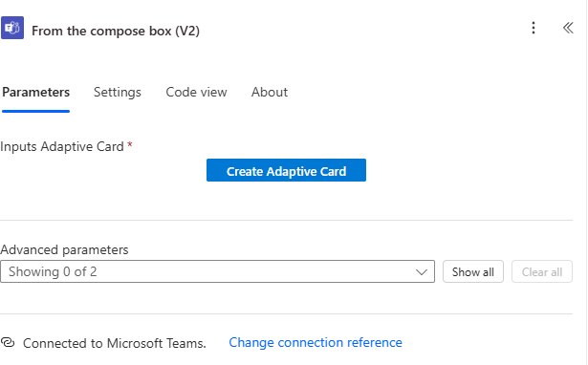Click the Show all button
The width and height of the screenshot is (588, 365).
(473, 271)
